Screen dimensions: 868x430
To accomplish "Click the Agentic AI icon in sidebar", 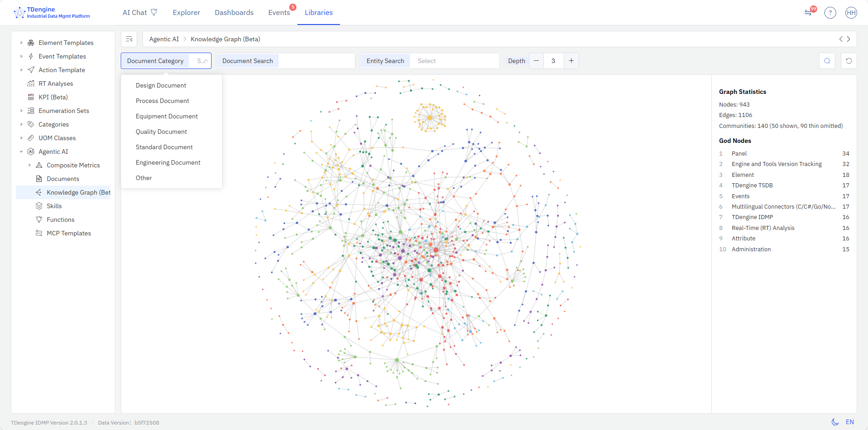I will (31, 151).
